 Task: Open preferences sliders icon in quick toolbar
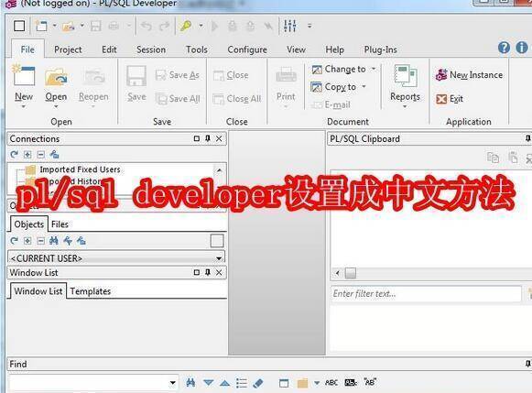(290, 26)
